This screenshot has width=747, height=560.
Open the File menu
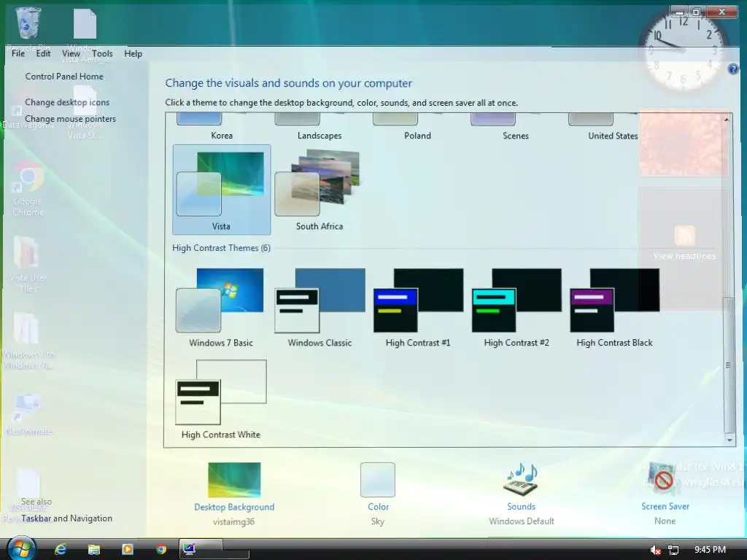[18, 54]
